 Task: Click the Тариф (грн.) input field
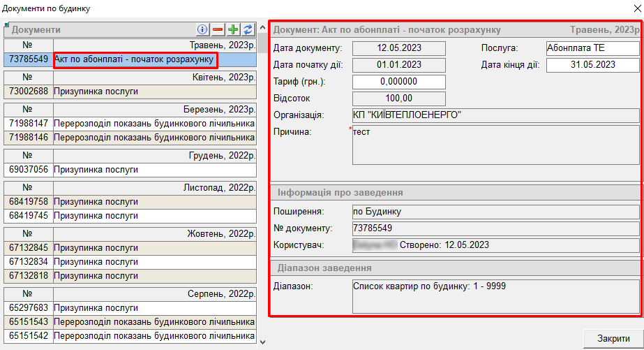click(x=398, y=82)
